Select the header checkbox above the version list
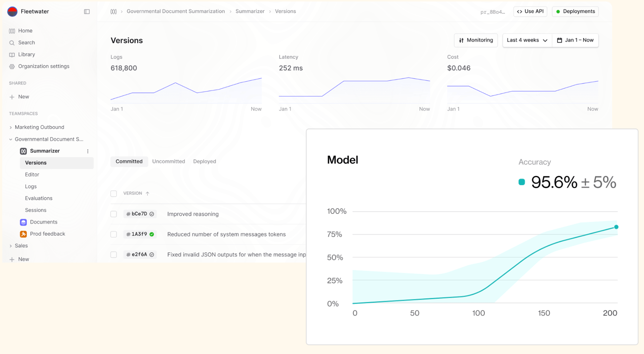This screenshot has height=354, width=644. pyautogui.click(x=113, y=193)
